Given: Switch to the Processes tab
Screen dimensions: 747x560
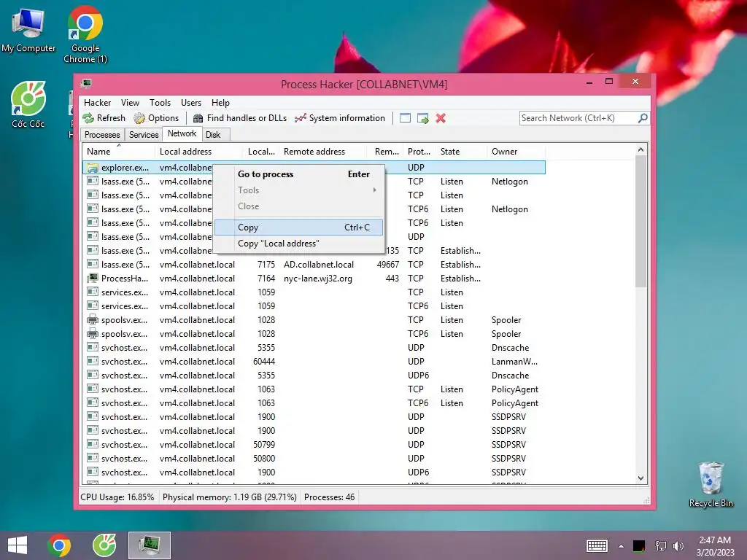Looking at the screenshot, I should click(102, 135).
